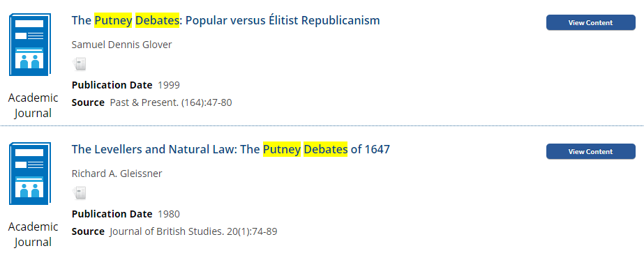Click highlighted word 'Debates' in the Gleissner title

click(326, 149)
